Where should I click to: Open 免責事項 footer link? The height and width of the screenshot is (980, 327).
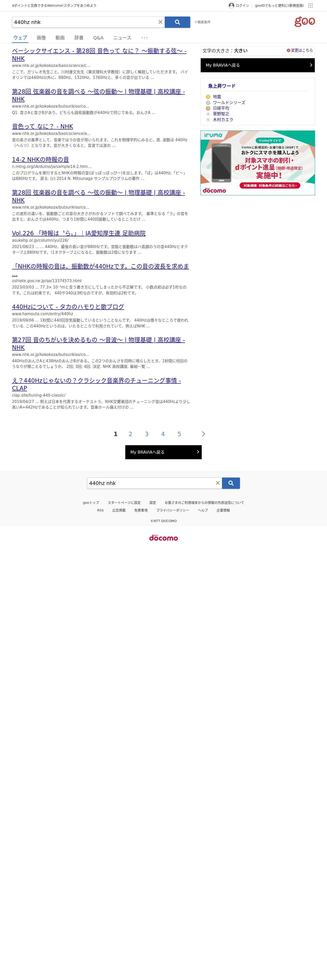(141, 510)
